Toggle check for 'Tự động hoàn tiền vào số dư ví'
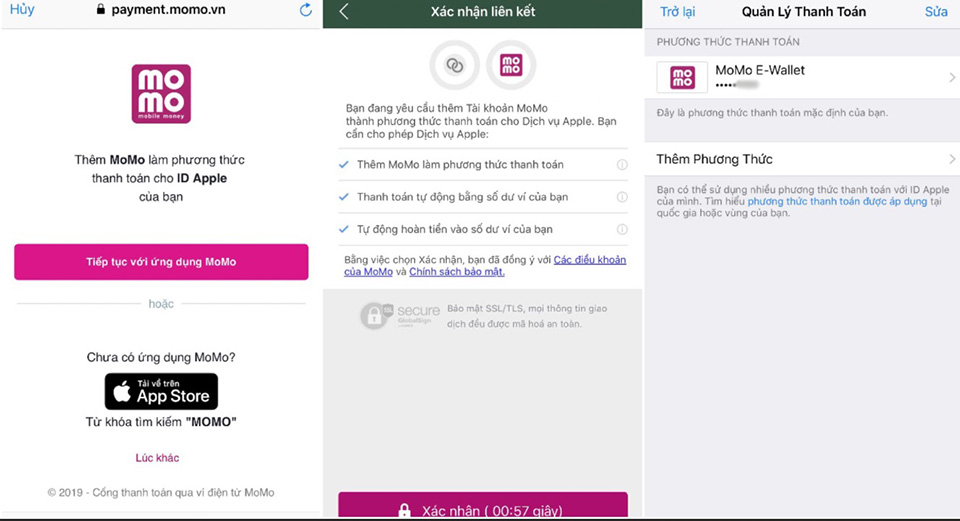This screenshot has width=960, height=521. 343,229
